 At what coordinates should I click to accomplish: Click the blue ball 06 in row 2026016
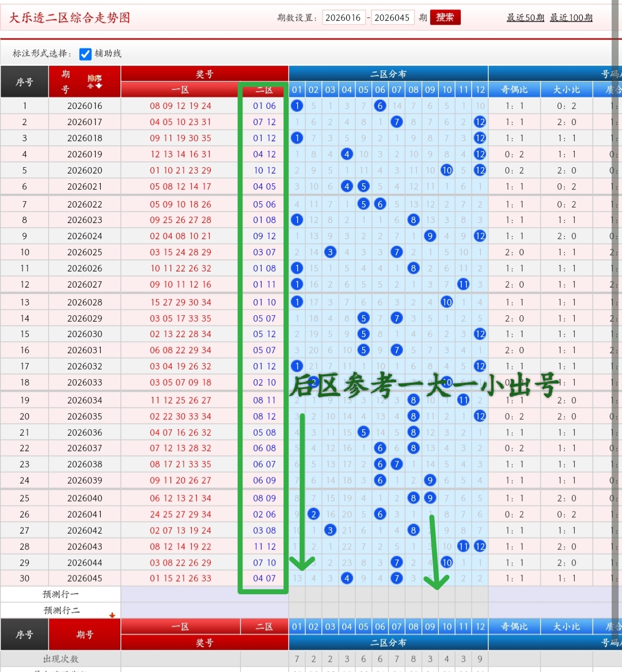380,106
